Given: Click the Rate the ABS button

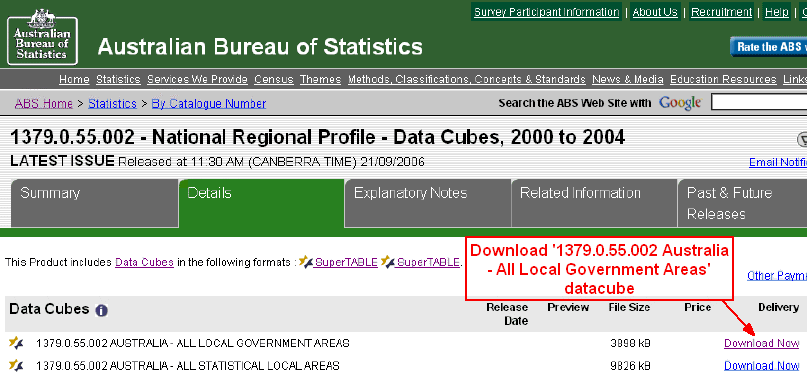Looking at the screenshot, I should [768, 47].
